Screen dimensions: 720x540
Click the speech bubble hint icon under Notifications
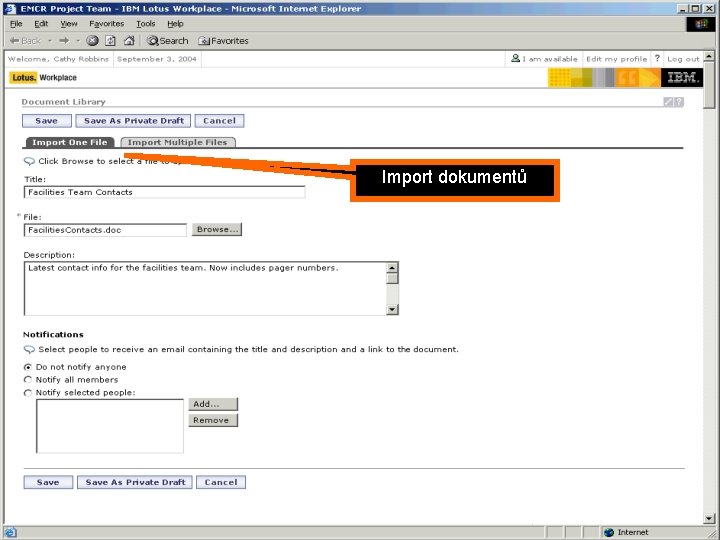pos(29,349)
